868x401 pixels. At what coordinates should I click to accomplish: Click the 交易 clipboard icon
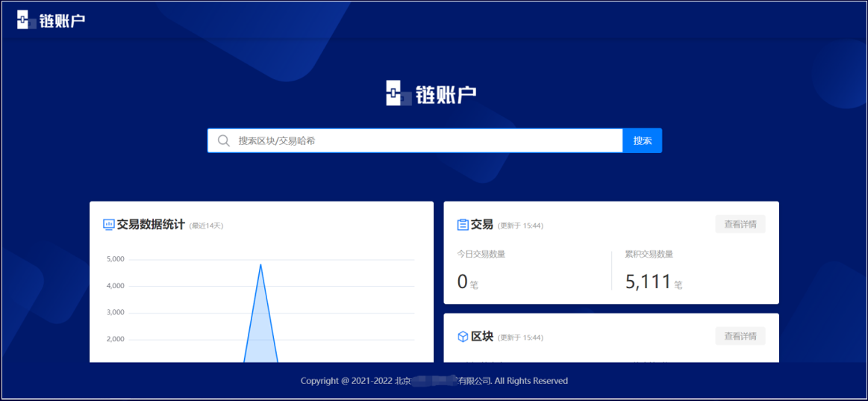tap(463, 224)
